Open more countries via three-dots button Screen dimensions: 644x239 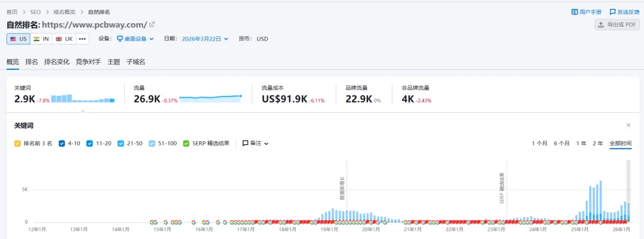click(x=82, y=39)
